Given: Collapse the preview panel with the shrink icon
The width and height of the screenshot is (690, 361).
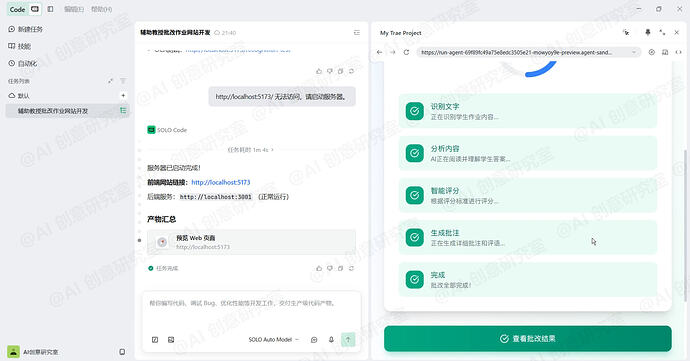Looking at the screenshot, I should 662,33.
